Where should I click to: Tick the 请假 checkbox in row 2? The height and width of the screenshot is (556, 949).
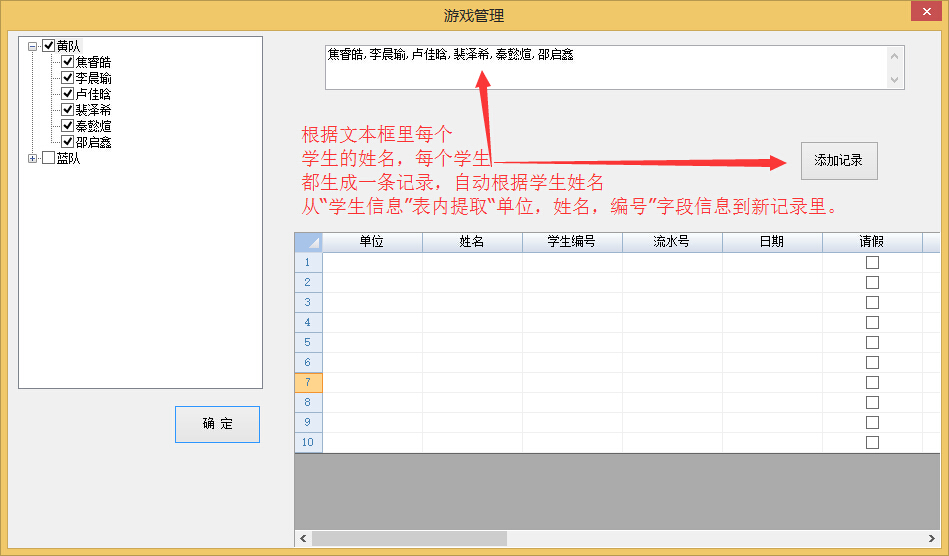(x=872, y=283)
